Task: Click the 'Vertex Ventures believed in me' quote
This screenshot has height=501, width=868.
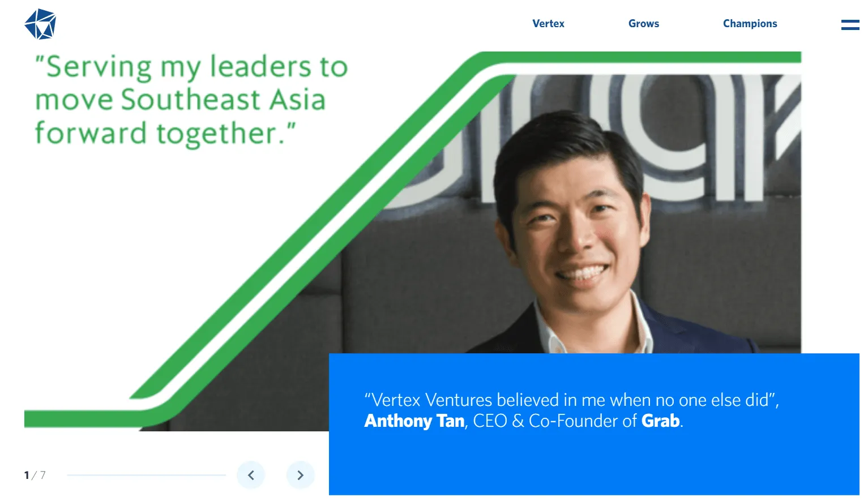Action: [x=571, y=400]
